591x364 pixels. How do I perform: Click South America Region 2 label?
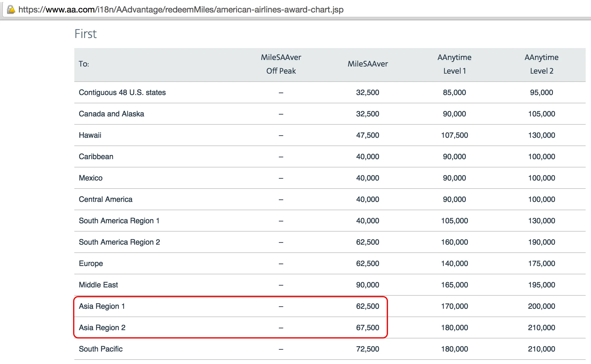pos(119,242)
